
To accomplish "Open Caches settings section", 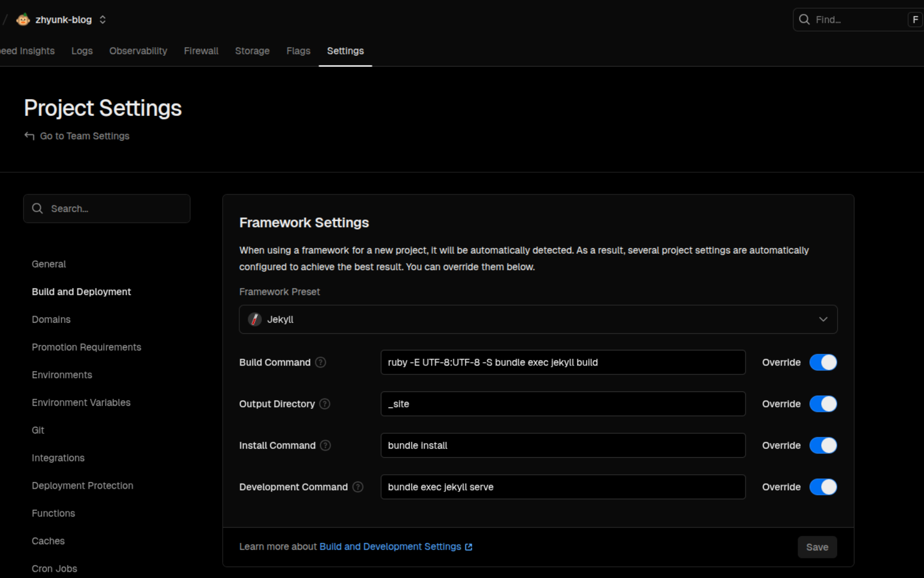I will tap(48, 541).
